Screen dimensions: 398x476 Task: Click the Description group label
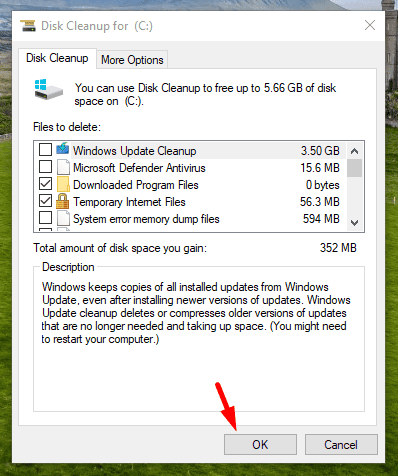(x=68, y=267)
